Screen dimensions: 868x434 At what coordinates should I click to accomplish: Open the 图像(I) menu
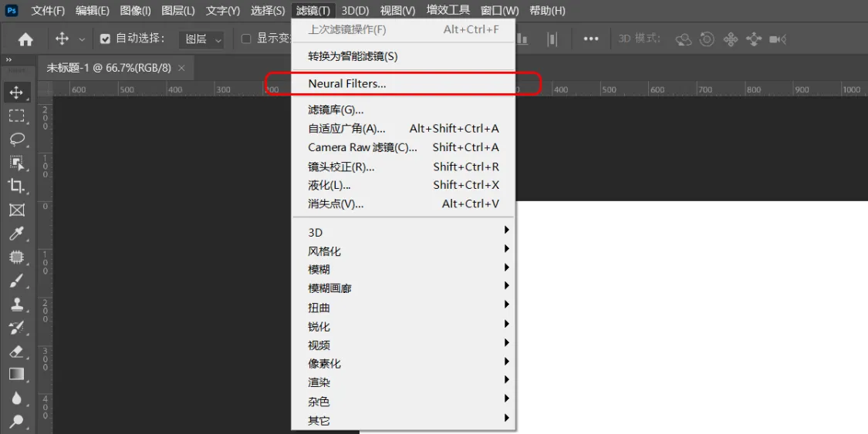[x=136, y=11]
